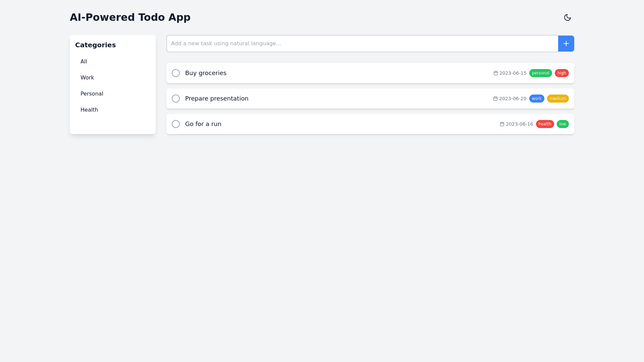Image resolution: width=644 pixels, height=362 pixels.
Task: Click the green personal tag
Action: coord(540,73)
